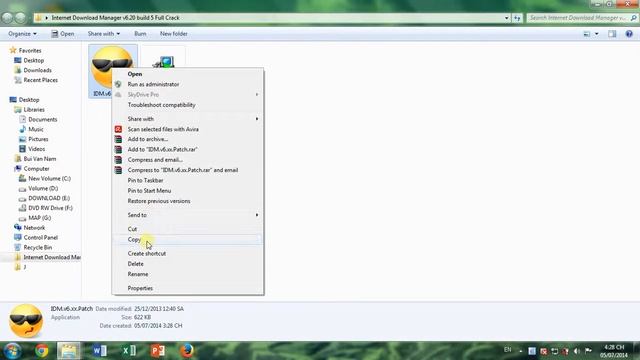This screenshot has height=360, width=640.
Task: Click the shield icon beside Run as administrator
Action: click(118, 84)
